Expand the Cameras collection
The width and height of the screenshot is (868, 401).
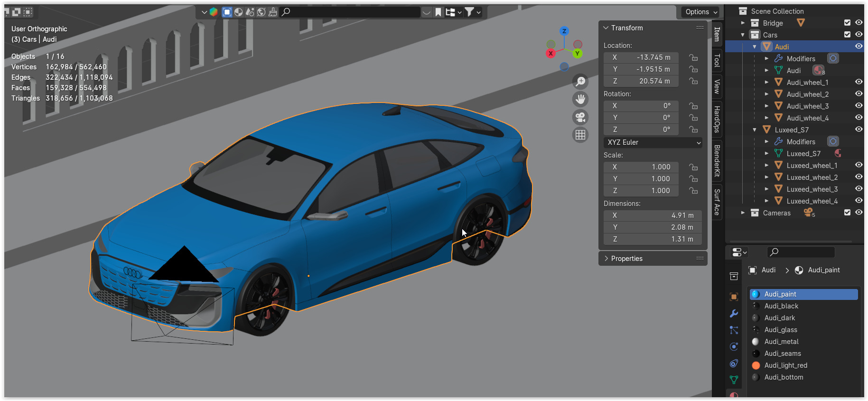pos(743,213)
